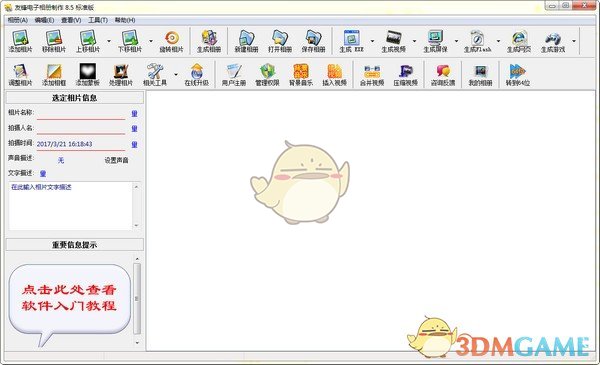Click the 用户注册 (User Registration) icon
The width and height of the screenshot is (600, 365).
pyautogui.click(x=234, y=75)
